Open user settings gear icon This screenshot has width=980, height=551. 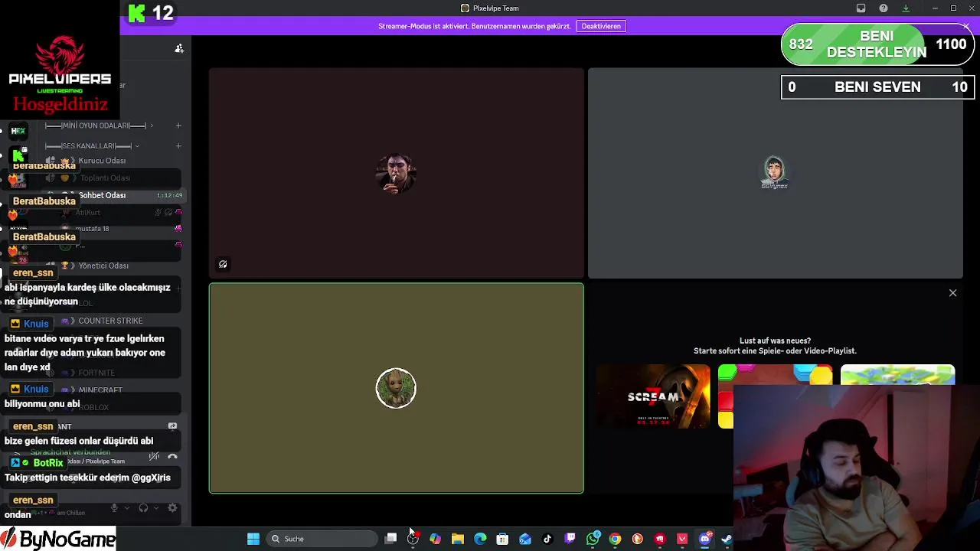click(x=172, y=508)
